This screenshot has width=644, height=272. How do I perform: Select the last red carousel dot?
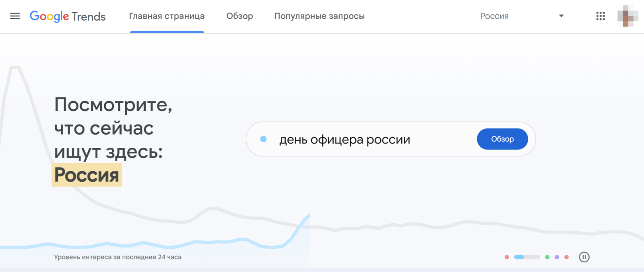(x=567, y=257)
